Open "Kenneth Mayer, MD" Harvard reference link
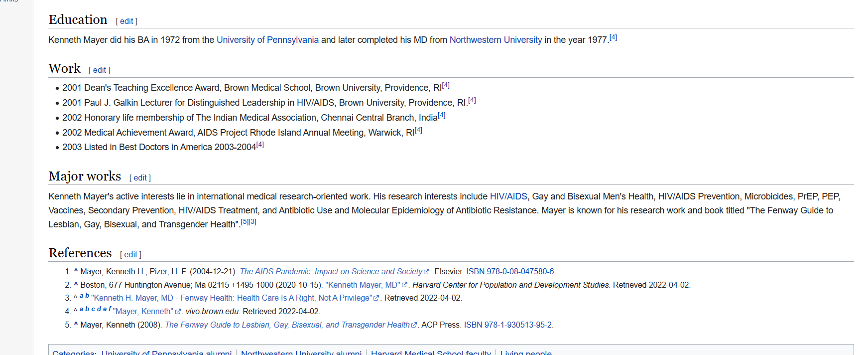The image size is (868, 355). [363, 285]
